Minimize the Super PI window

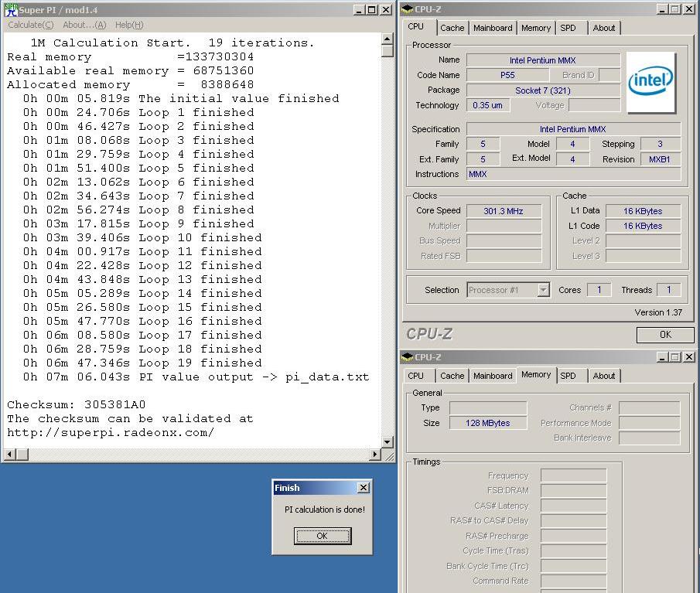coord(359,9)
